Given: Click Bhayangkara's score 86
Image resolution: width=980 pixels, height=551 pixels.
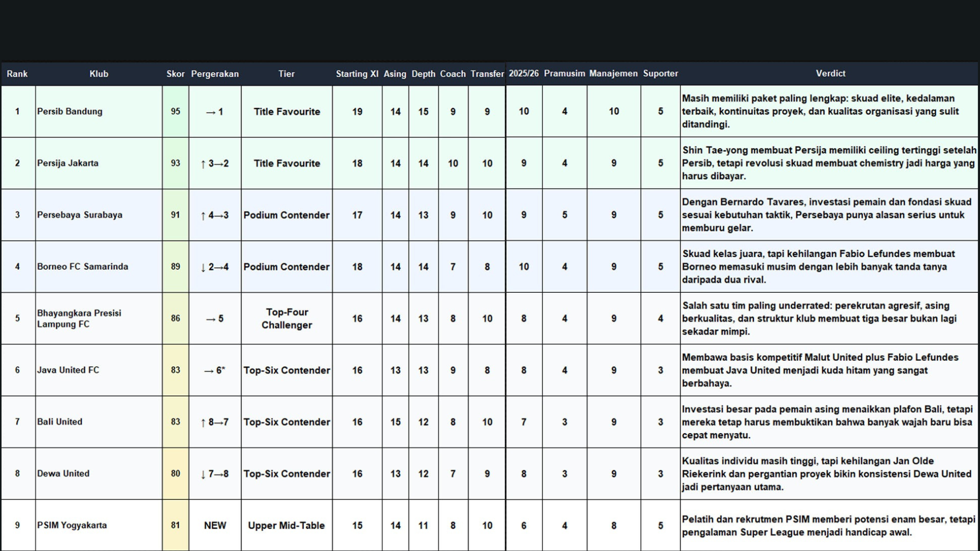Looking at the screenshot, I should point(176,318).
